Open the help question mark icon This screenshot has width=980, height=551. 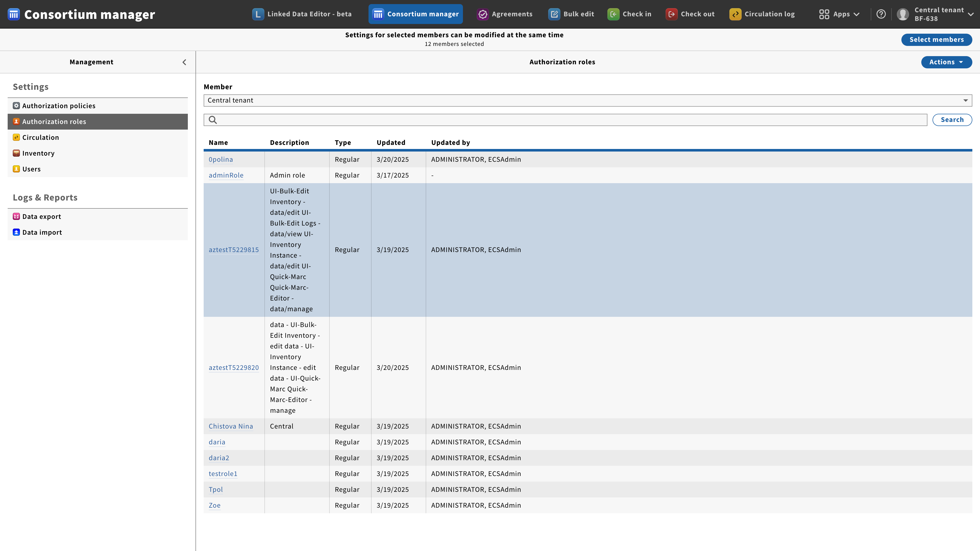tap(881, 14)
